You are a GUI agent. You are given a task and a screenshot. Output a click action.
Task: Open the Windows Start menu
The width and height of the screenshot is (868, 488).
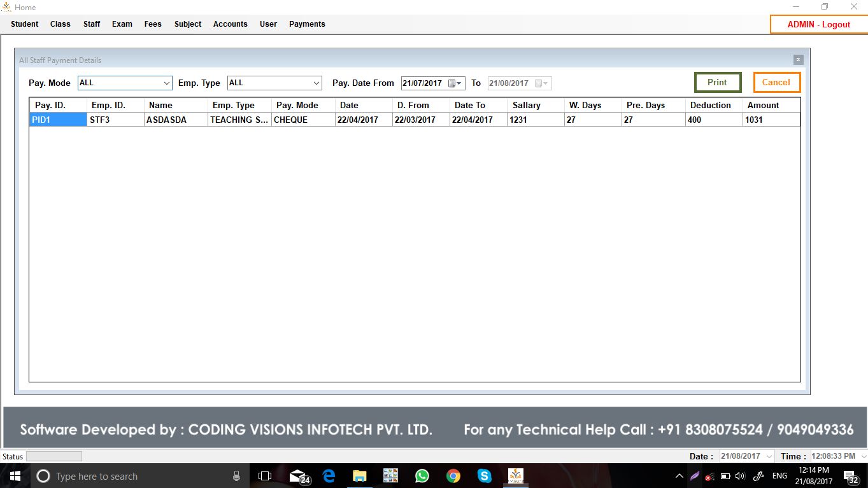pos(15,476)
